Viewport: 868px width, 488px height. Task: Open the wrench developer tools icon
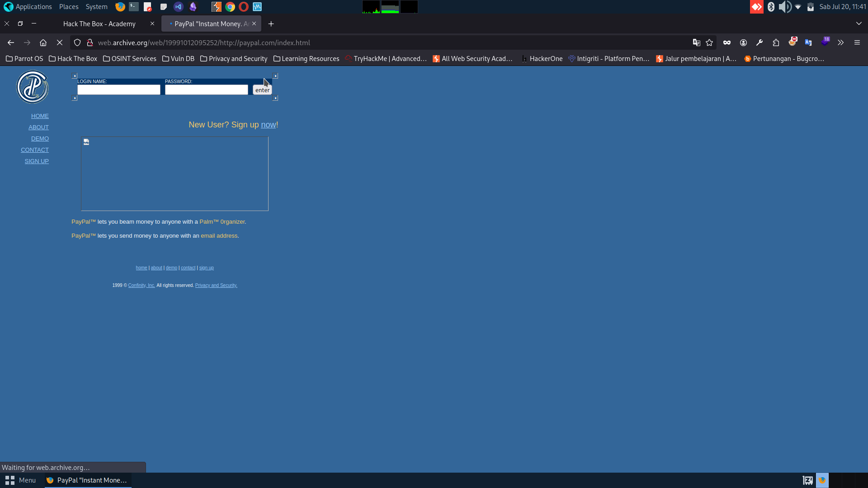tap(759, 42)
